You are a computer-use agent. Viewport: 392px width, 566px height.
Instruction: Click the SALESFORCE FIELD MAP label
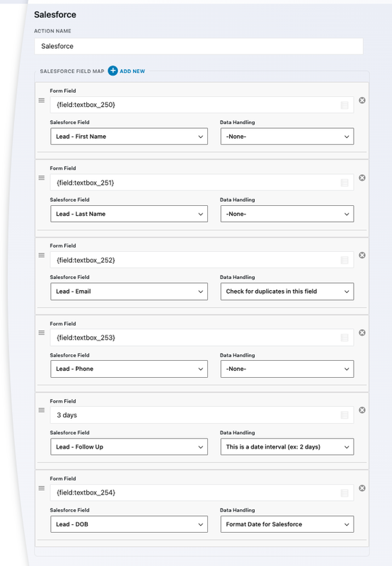click(72, 71)
